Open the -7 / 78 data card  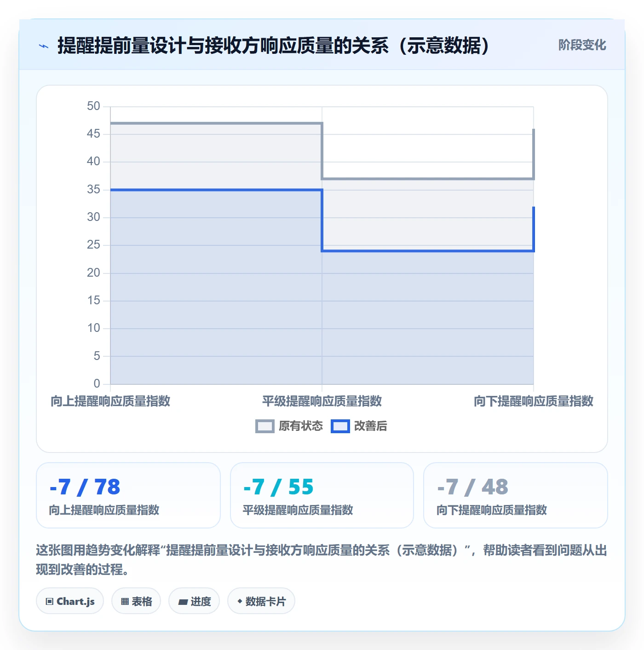point(128,495)
